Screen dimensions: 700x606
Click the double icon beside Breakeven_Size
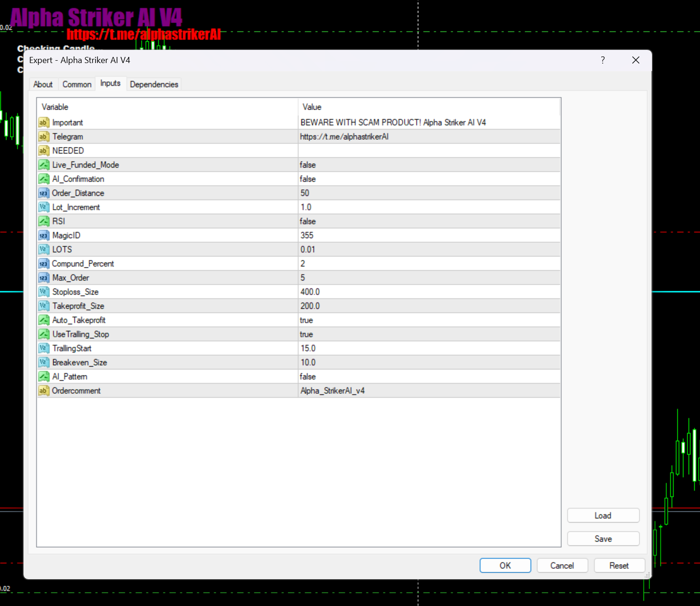click(x=44, y=362)
